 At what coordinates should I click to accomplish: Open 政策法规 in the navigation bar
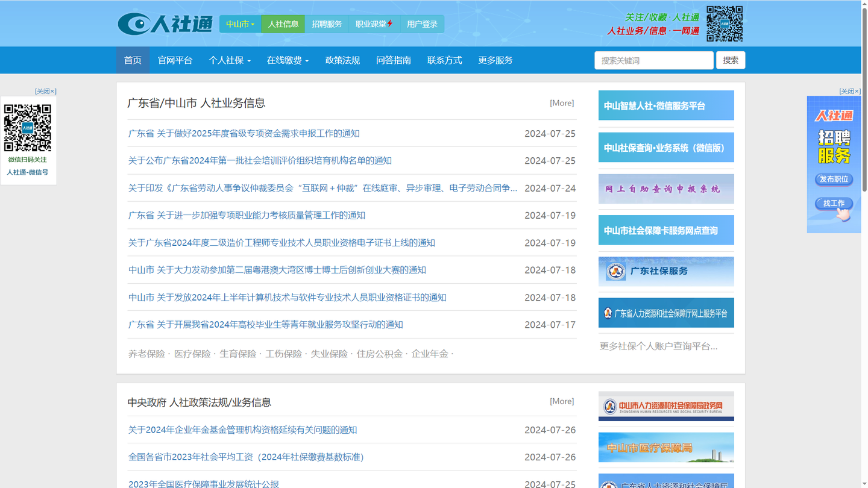pyautogui.click(x=342, y=60)
